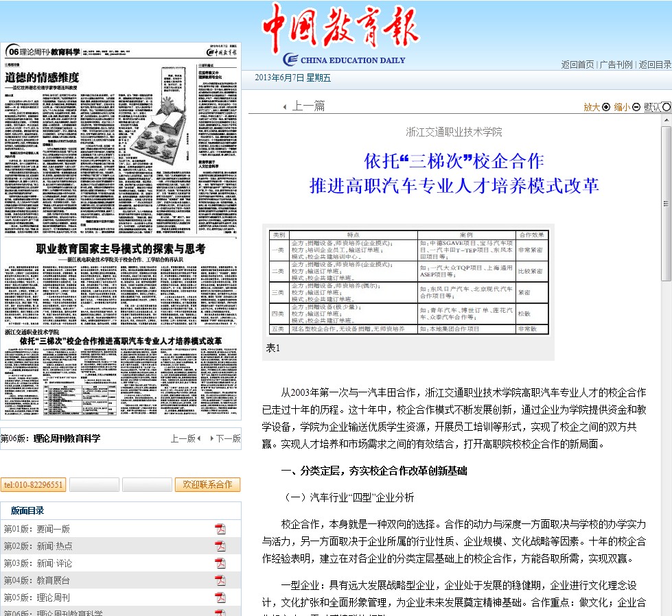
Task: Open 第01版：要闻一版 in page list
Action: (x=37, y=529)
